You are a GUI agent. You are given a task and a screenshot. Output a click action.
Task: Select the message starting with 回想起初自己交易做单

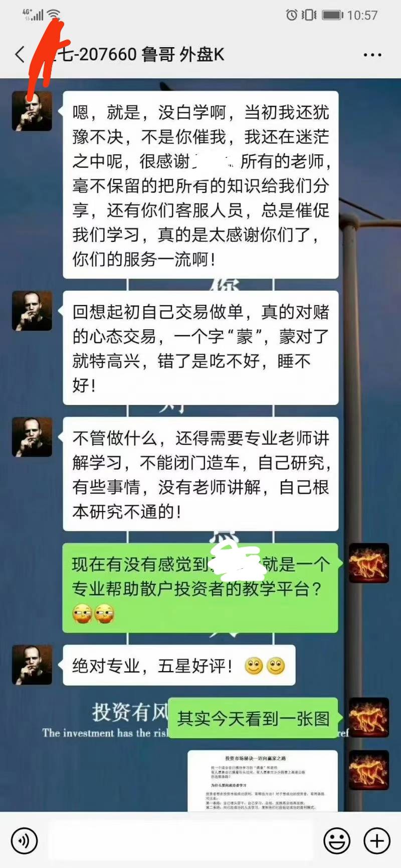click(200, 348)
